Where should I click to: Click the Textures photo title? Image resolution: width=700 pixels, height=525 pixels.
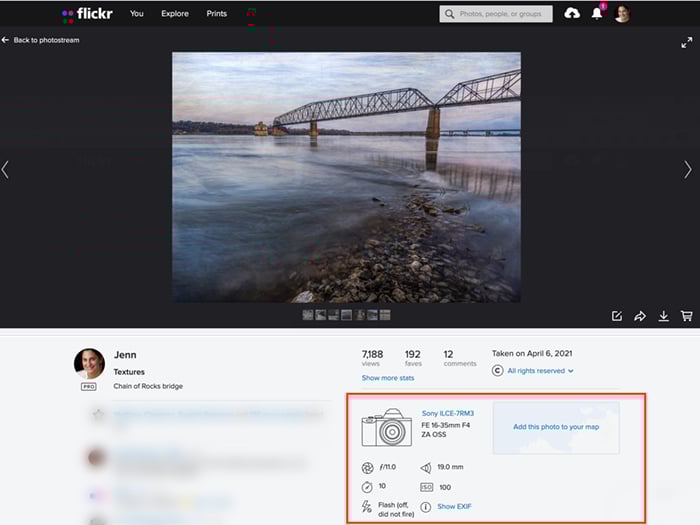[129, 372]
